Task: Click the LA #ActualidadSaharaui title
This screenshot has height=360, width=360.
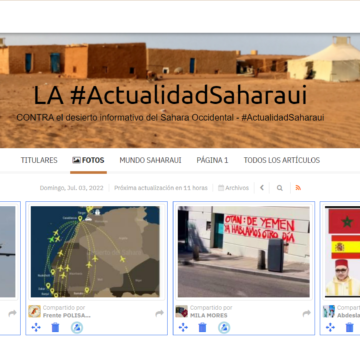Action: (170, 96)
